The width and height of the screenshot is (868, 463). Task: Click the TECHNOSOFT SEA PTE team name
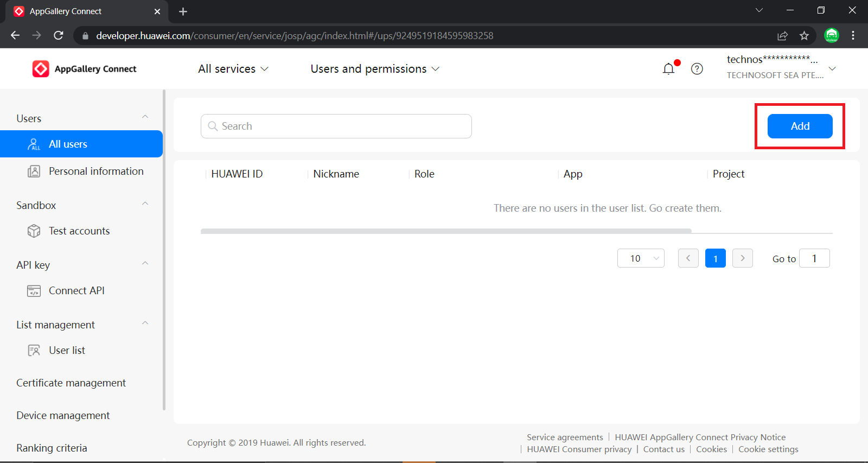(x=775, y=75)
